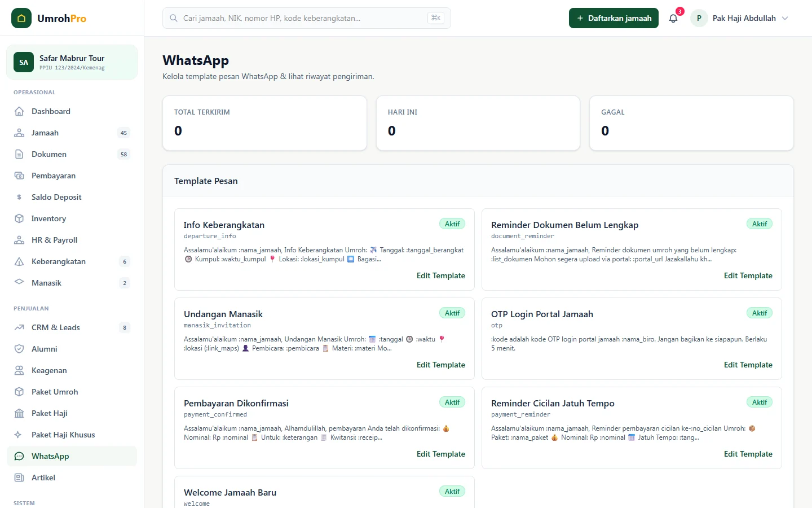Click the Paket Haji Khusus sparkle icon

tap(18, 435)
